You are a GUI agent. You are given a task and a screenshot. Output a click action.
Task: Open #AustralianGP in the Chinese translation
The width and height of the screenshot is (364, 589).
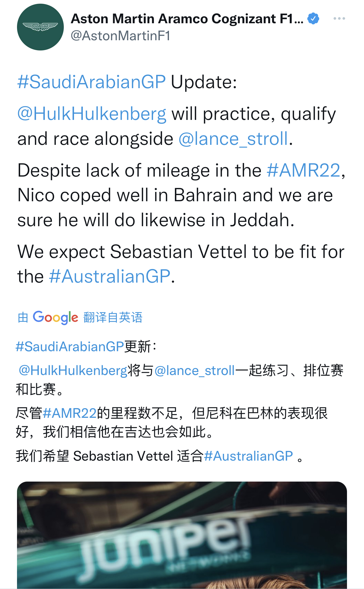[x=248, y=456]
